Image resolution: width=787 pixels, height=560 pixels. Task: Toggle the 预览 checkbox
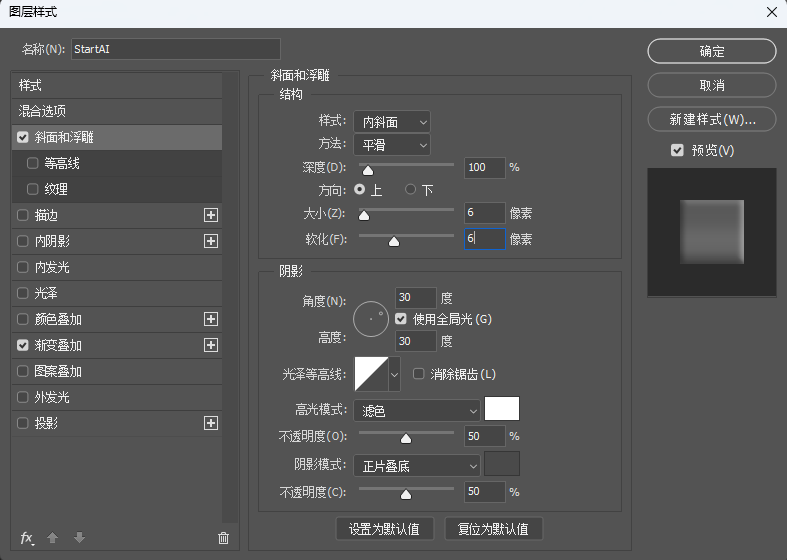(x=677, y=150)
